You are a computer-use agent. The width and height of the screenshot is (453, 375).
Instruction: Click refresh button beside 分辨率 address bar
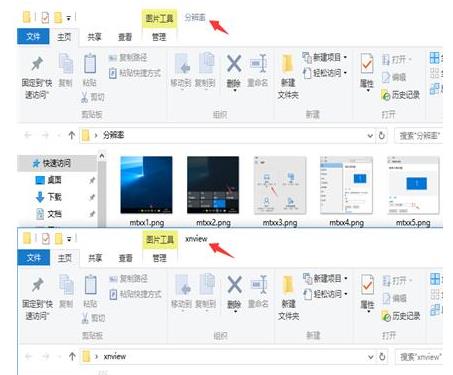tap(382, 135)
